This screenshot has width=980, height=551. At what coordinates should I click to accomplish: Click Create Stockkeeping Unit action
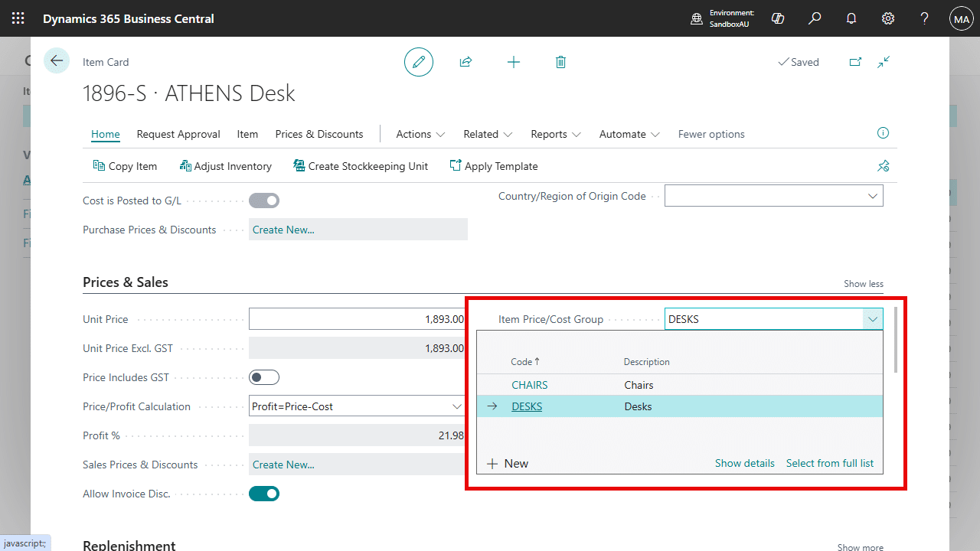(x=361, y=166)
